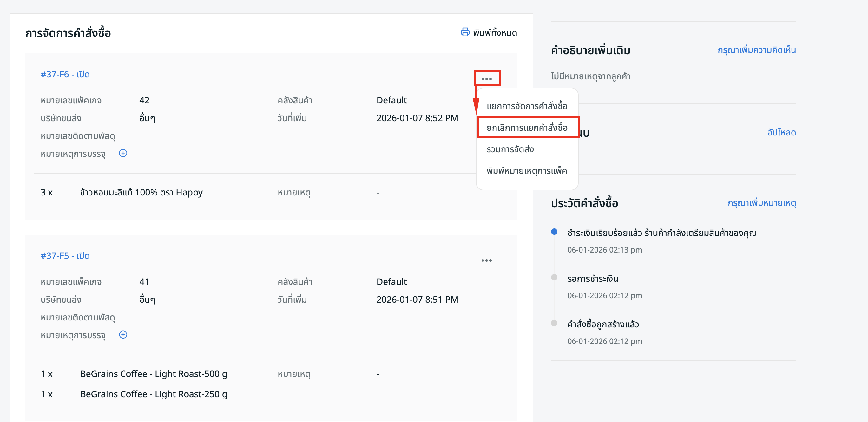Add packing note for package 41
868x422 pixels.
click(x=123, y=335)
